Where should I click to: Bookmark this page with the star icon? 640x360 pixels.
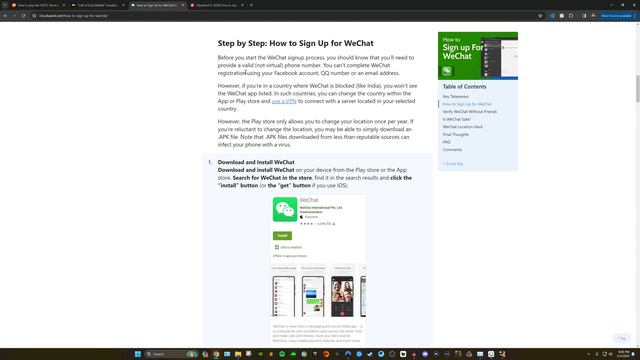pos(540,16)
